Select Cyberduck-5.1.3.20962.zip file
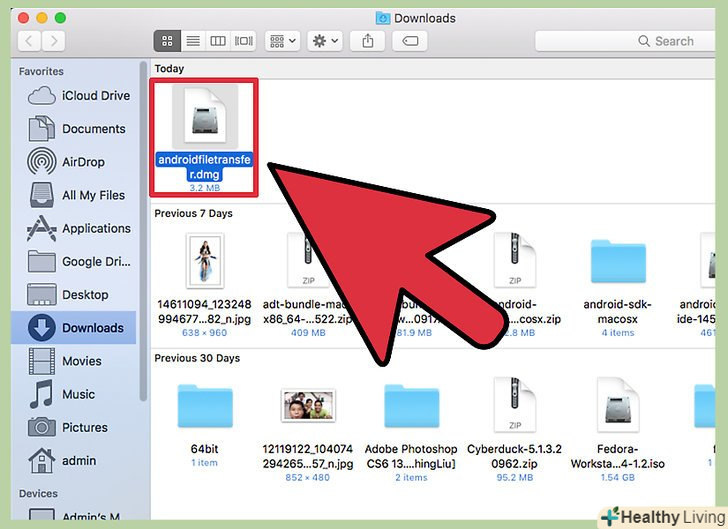 coord(514,405)
